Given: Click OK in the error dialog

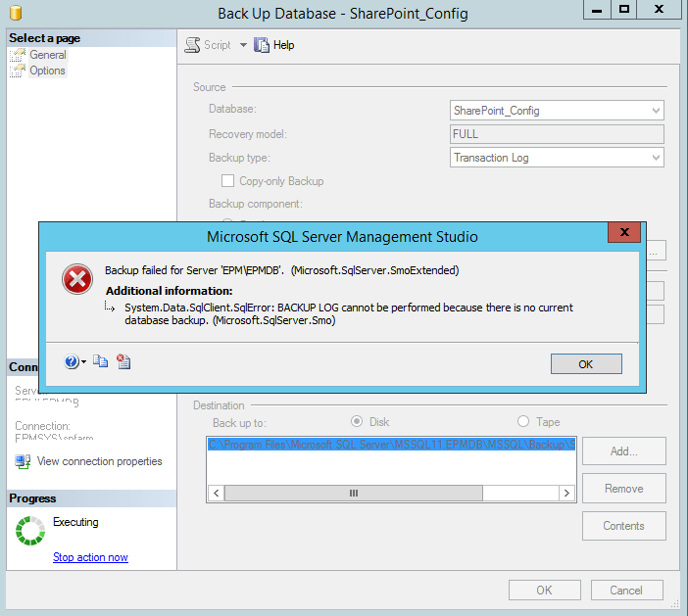Looking at the screenshot, I should tap(586, 364).
